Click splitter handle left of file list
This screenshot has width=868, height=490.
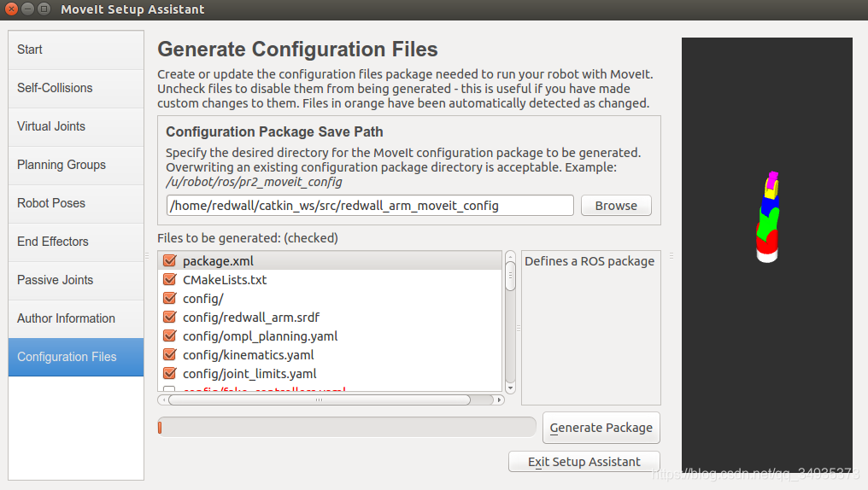(147, 255)
